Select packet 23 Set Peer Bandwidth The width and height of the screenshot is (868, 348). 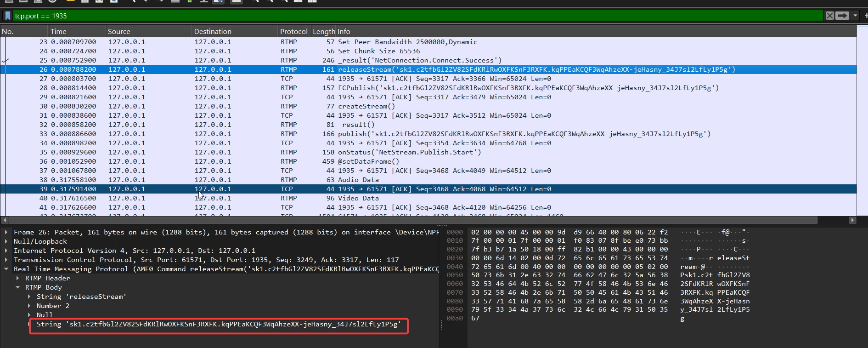[428, 42]
